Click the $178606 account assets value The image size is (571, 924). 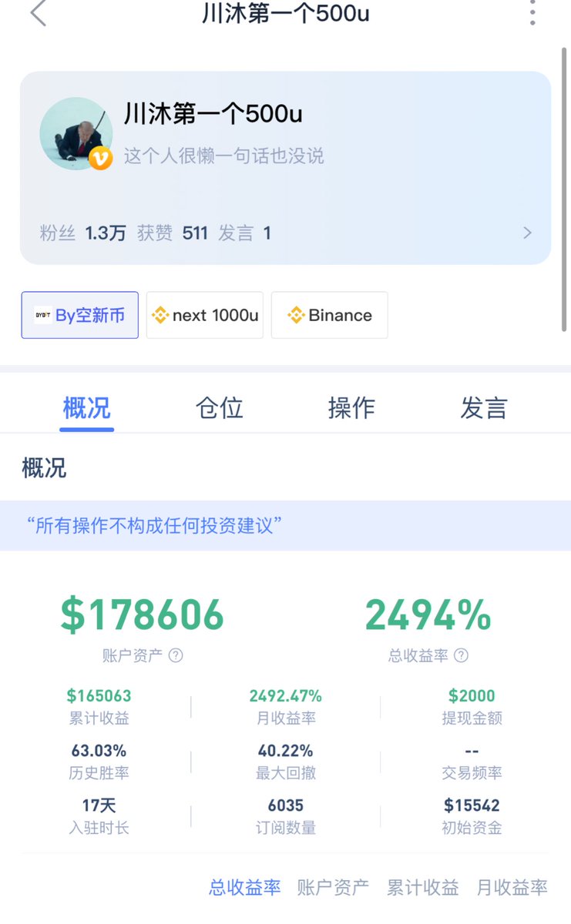pos(143,615)
